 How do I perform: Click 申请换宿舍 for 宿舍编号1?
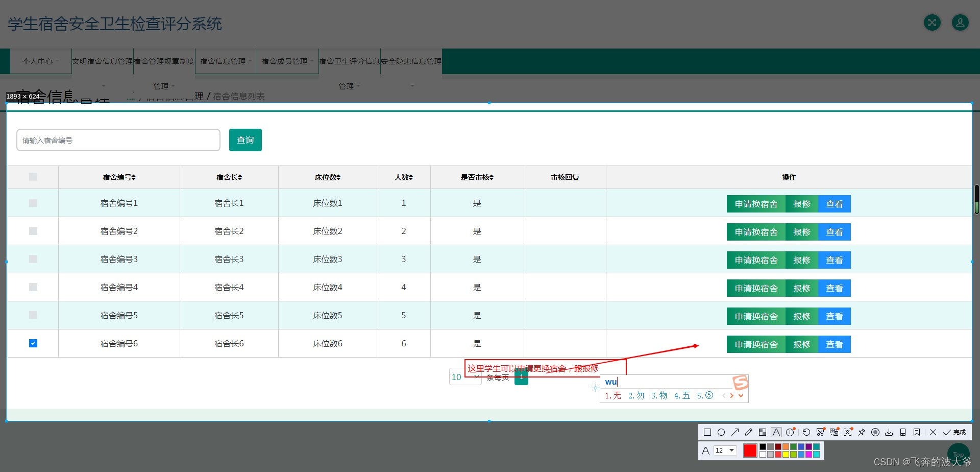pyautogui.click(x=756, y=204)
